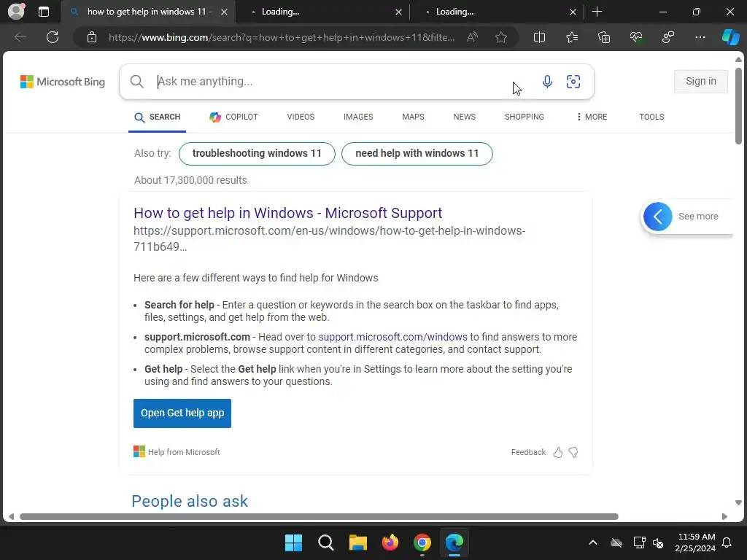Show hidden system tray icons

click(593, 542)
